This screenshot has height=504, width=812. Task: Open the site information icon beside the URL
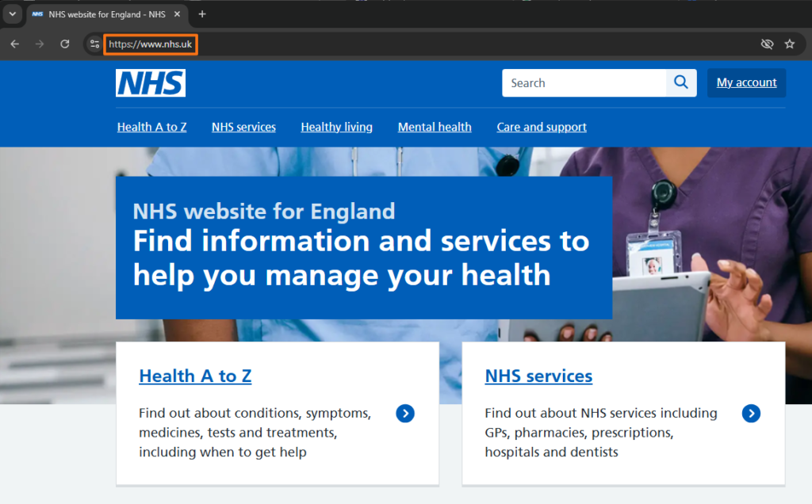[94, 44]
